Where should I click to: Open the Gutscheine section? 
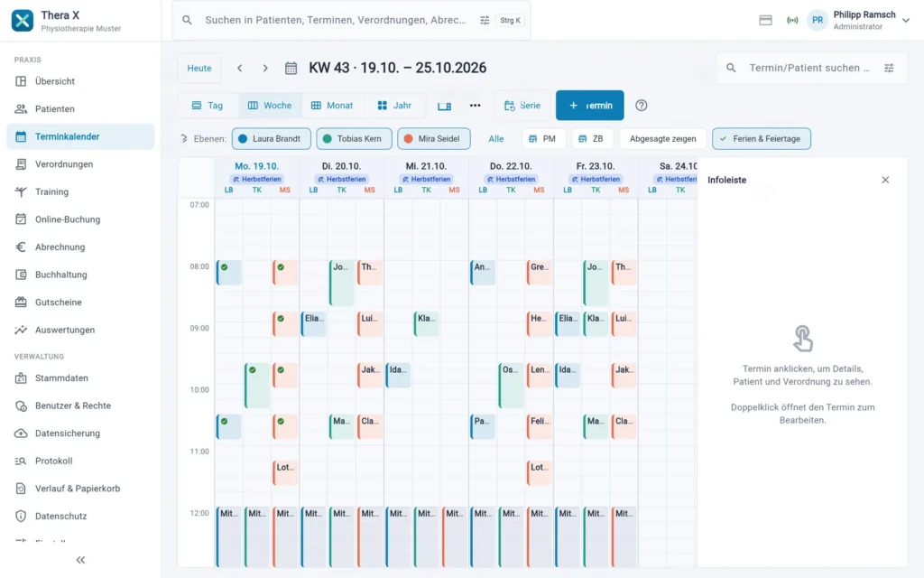pyautogui.click(x=80, y=302)
